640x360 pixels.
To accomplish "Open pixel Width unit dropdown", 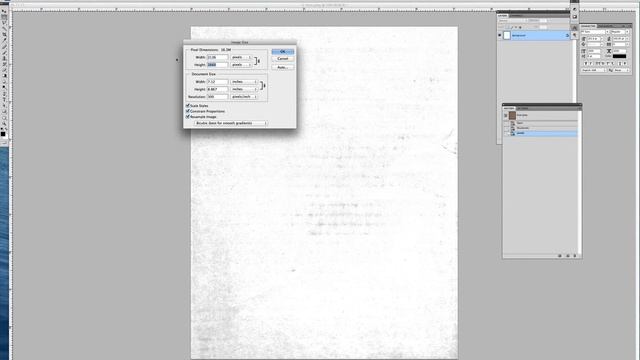I will click(241, 57).
